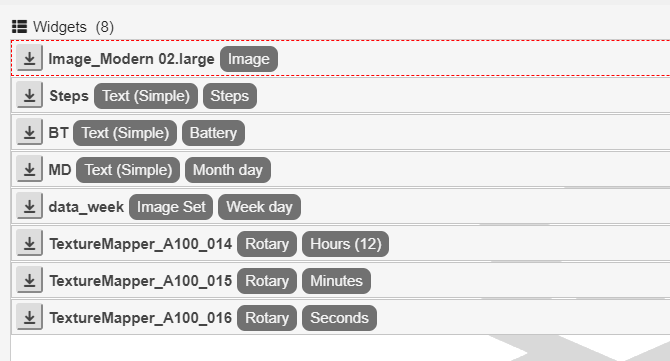Image resolution: width=670 pixels, height=361 pixels.
Task: Click download icon beside BT widget
Action: point(29,132)
